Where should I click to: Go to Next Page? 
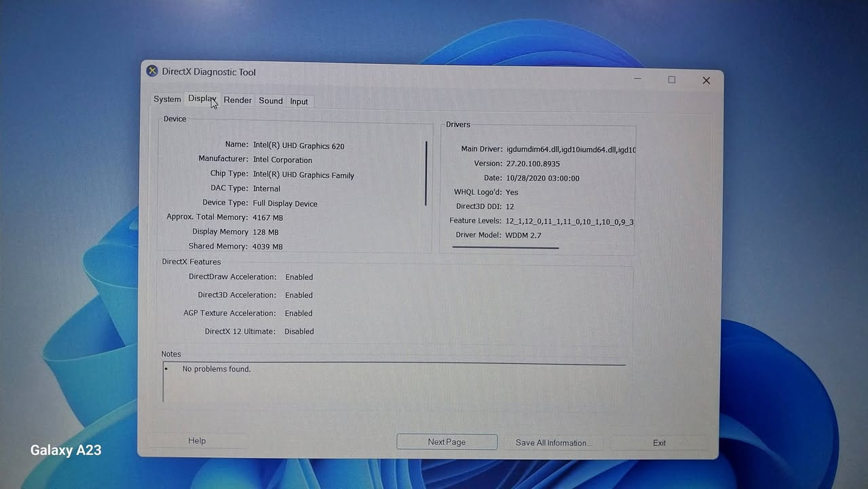pos(447,442)
